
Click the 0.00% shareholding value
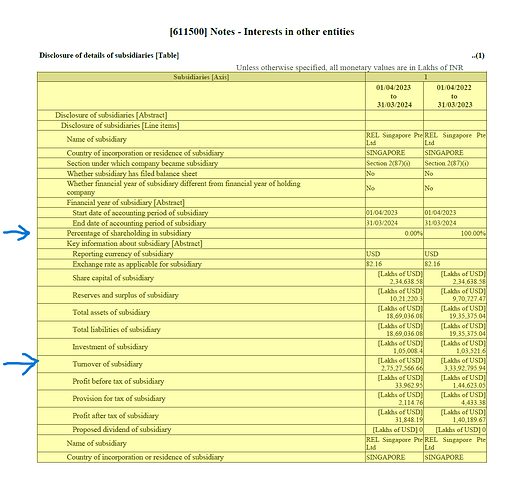click(414, 233)
